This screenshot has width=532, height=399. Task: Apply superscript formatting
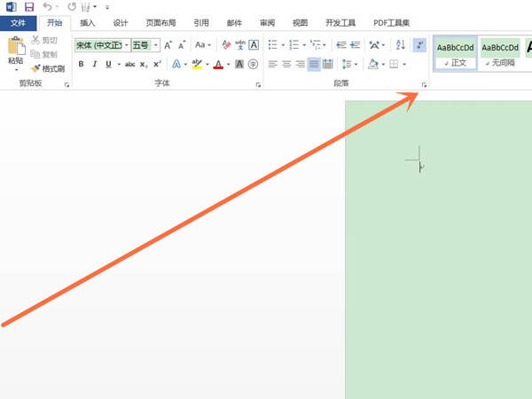157,64
